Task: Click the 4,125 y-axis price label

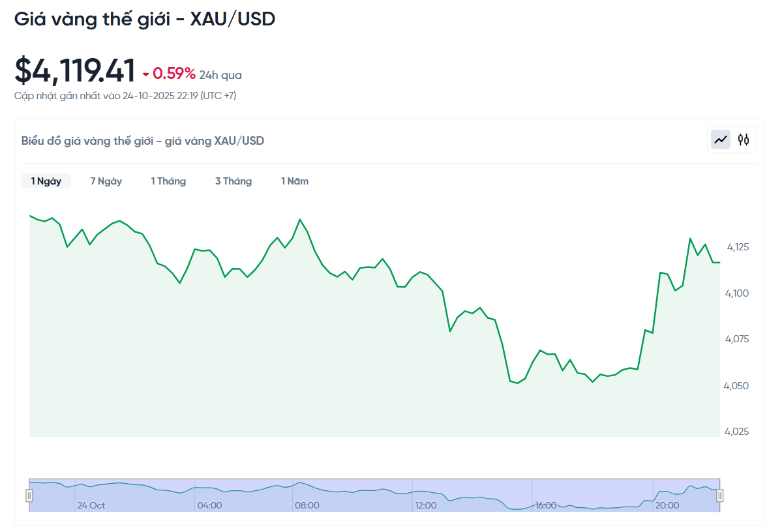Action: [x=738, y=248]
